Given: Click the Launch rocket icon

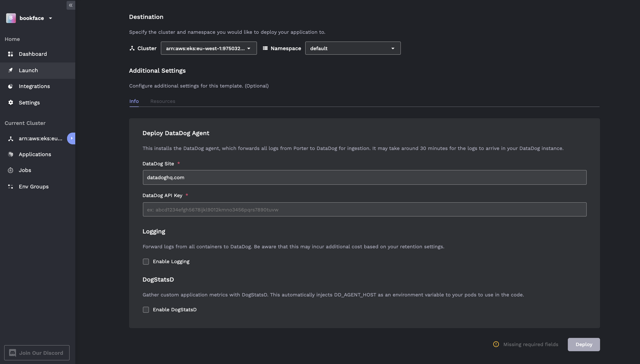Looking at the screenshot, I should click(10, 70).
